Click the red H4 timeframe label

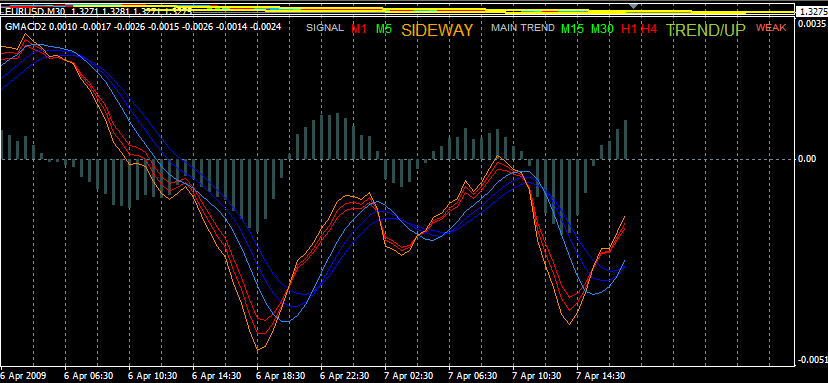649,29
